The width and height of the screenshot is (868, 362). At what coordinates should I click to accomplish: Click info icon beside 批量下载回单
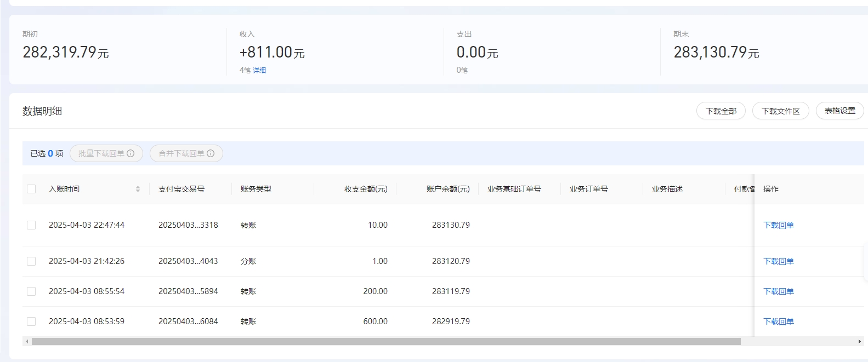point(131,153)
